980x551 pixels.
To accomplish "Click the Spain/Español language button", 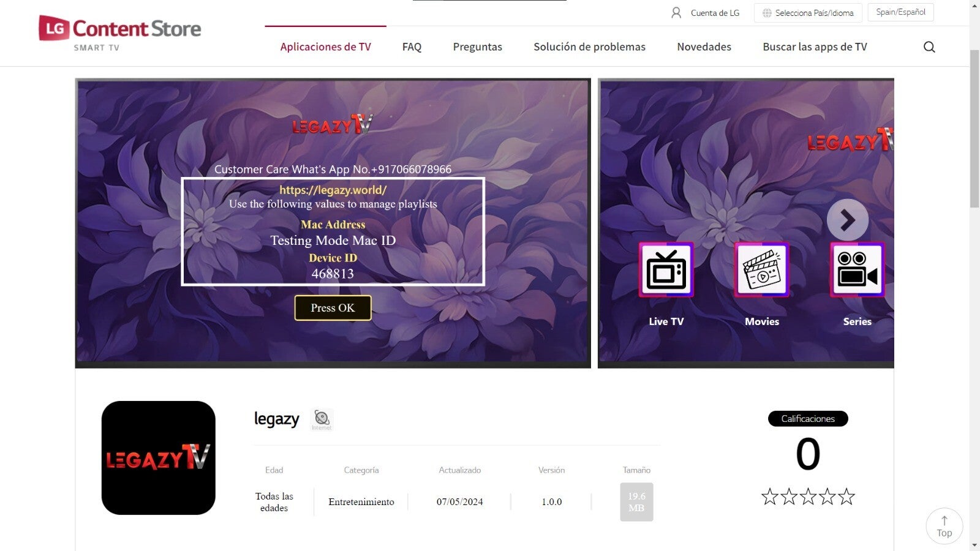I will (900, 12).
